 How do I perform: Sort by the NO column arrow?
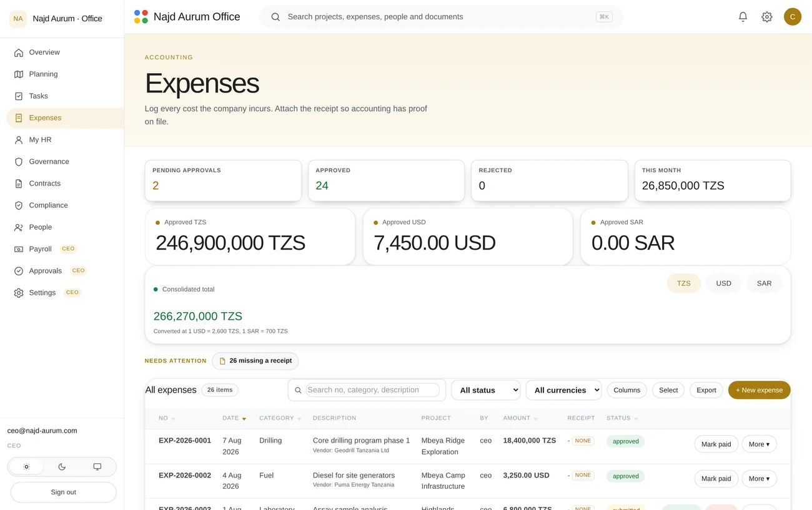click(x=173, y=419)
